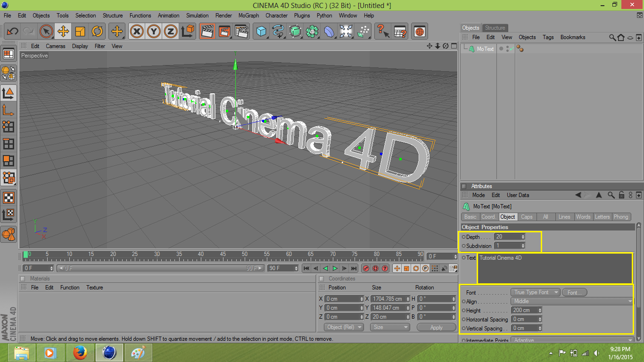Open the Plugins menu
Image resolution: width=644 pixels, height=362 pixels.
302,16
